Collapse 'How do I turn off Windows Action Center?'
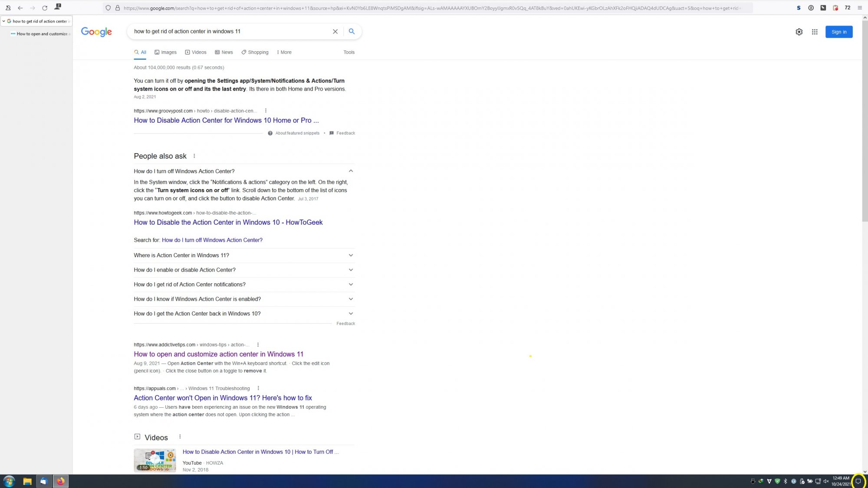 point(351,171)
